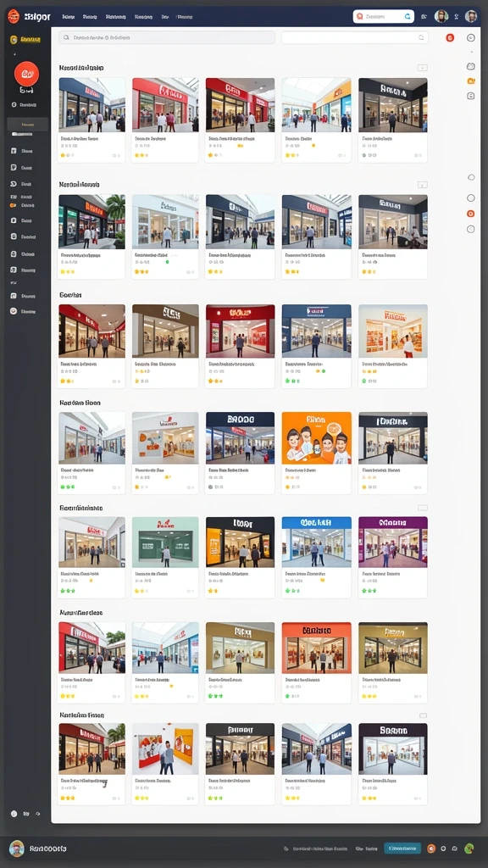Select the highlighted item in the left sidebar
The image size is (488, 868).
tap(28, 124)
